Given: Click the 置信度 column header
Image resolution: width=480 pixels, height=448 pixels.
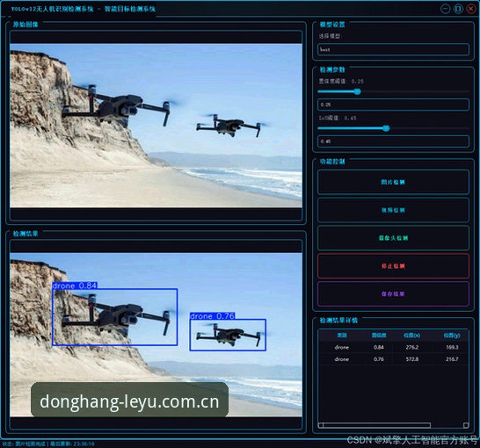Looking at the screenshot, I should [x=379, y=336].
